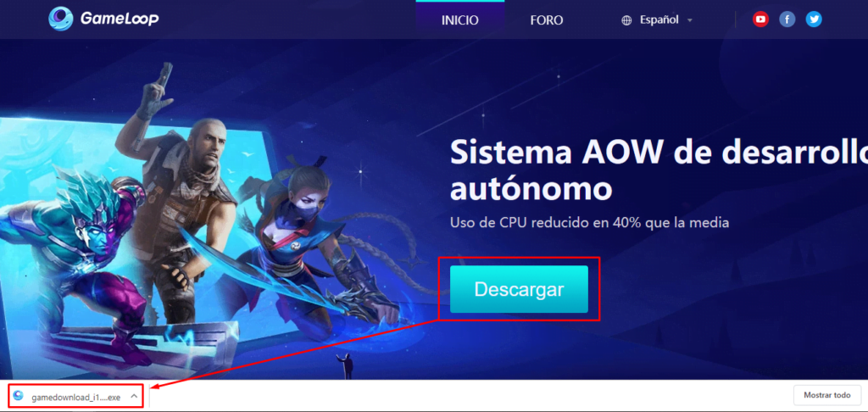This screenshot has height=412, width=868.
Task: Open the GameLoop Facebook page icon
Action: pyautogui.click(x=787, y=20)
